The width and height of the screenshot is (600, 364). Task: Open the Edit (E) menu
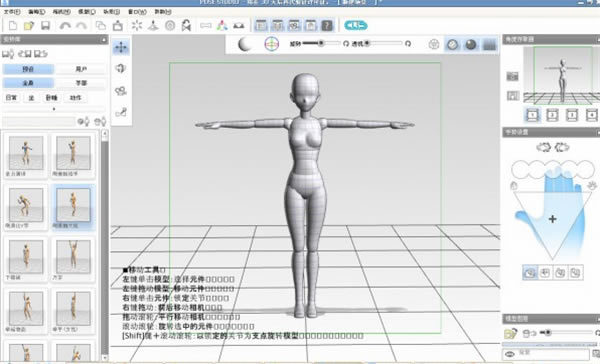pos(36,12)
